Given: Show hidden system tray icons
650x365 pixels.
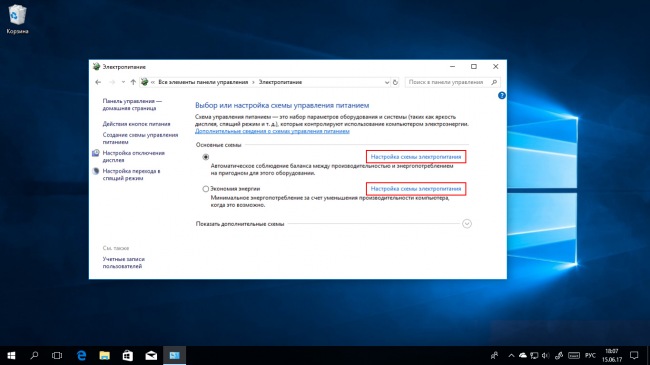Looking at the screenshot, I should coord(512,355).
